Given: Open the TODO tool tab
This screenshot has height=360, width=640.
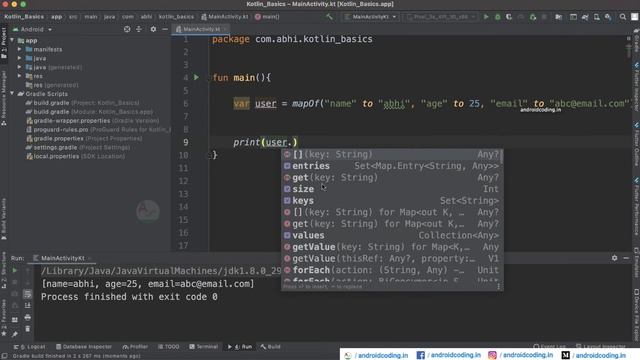Looking at the screenshot, I should coord(169,347).
